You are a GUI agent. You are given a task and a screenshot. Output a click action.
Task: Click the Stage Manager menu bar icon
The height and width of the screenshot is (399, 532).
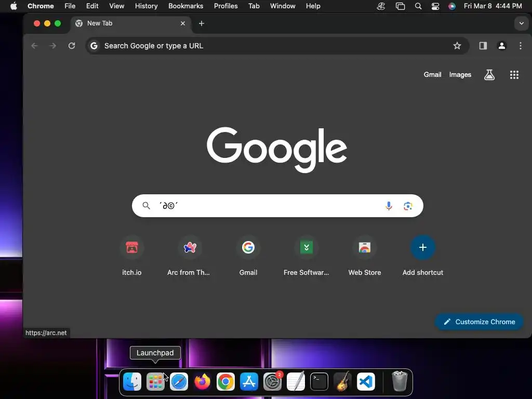click(x=401, y=6)
